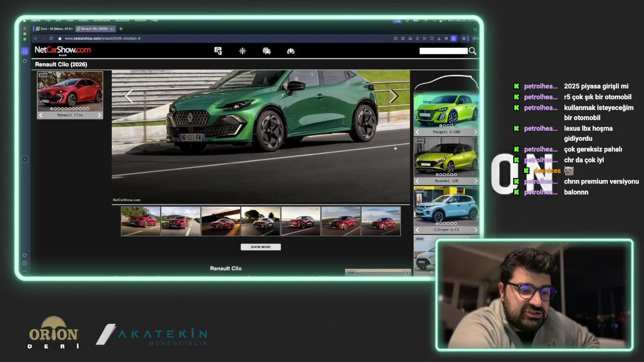Open the History menu in the menu bar
This screenshot has width=644, height=362.
(84, 20)
